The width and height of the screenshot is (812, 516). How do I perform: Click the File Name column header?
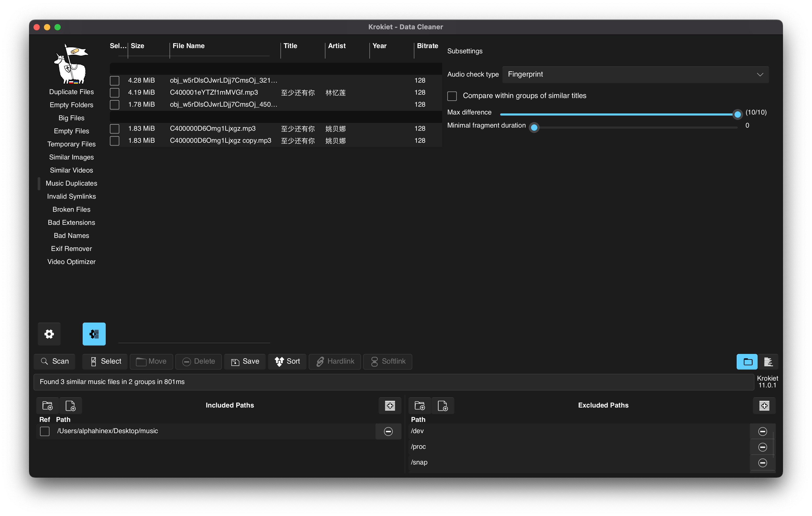tap(189, 46)
